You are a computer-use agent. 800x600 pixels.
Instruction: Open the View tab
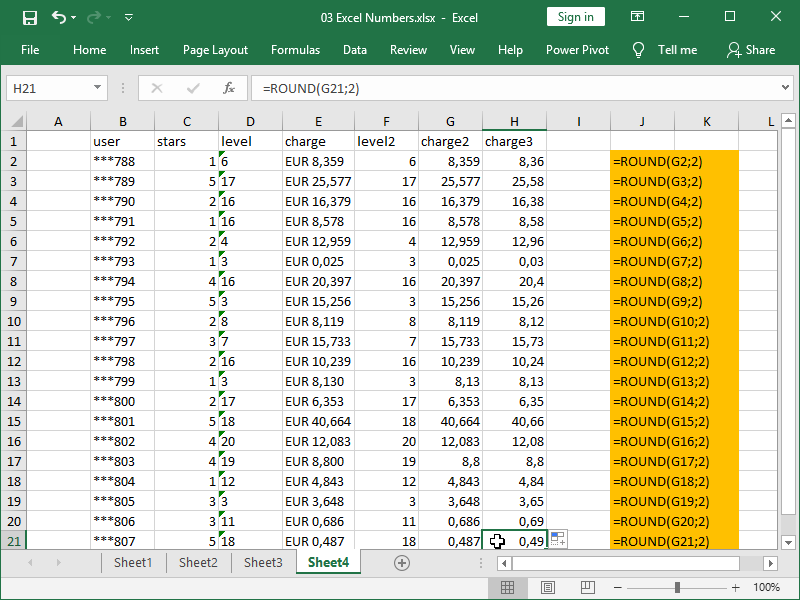[462, 50]
